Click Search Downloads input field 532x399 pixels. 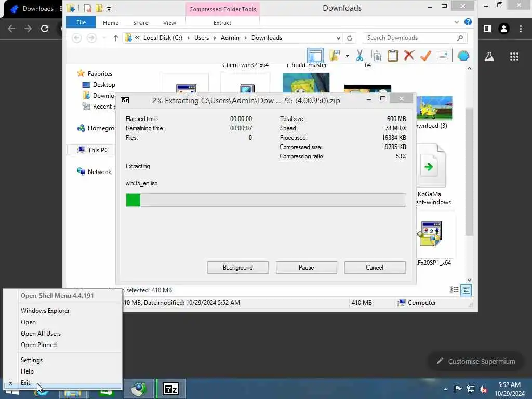(x=410, y=38)
